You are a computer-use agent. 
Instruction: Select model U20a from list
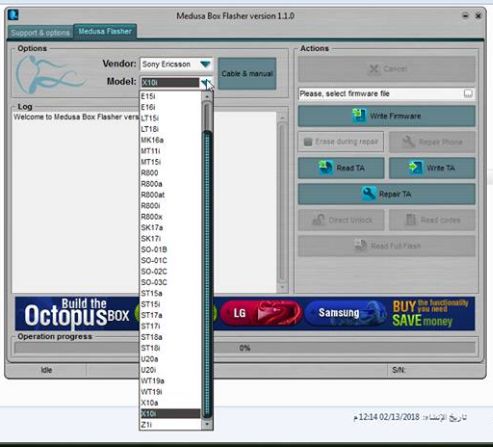pos(170,359)
